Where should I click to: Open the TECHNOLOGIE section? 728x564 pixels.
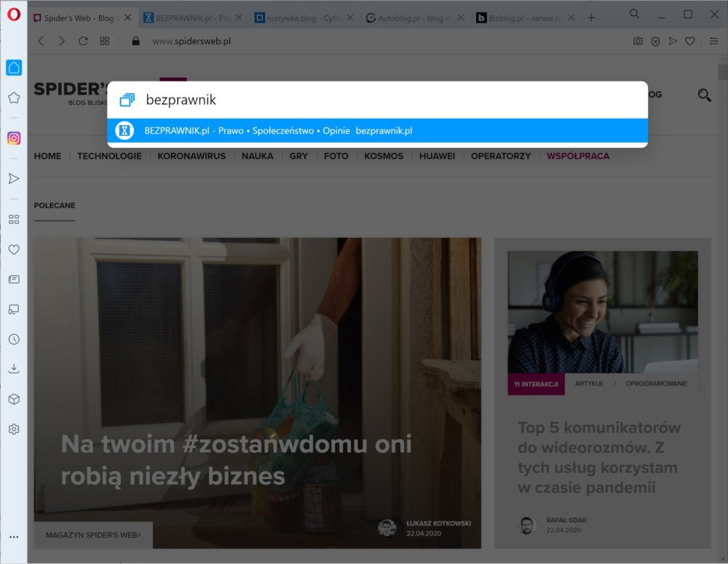(110, 156)
